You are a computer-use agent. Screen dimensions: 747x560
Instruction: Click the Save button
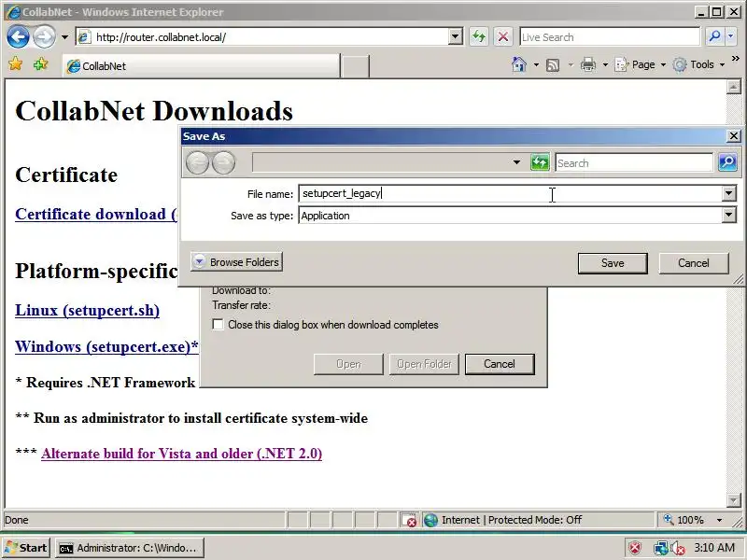coord(613,263)
